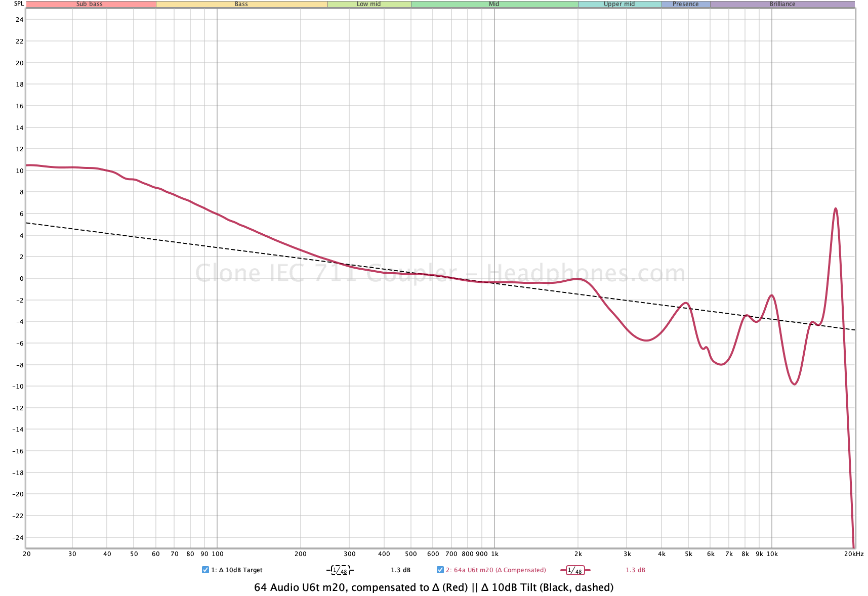
Task: Click the 10k frequency axis label
Action: 772,554
